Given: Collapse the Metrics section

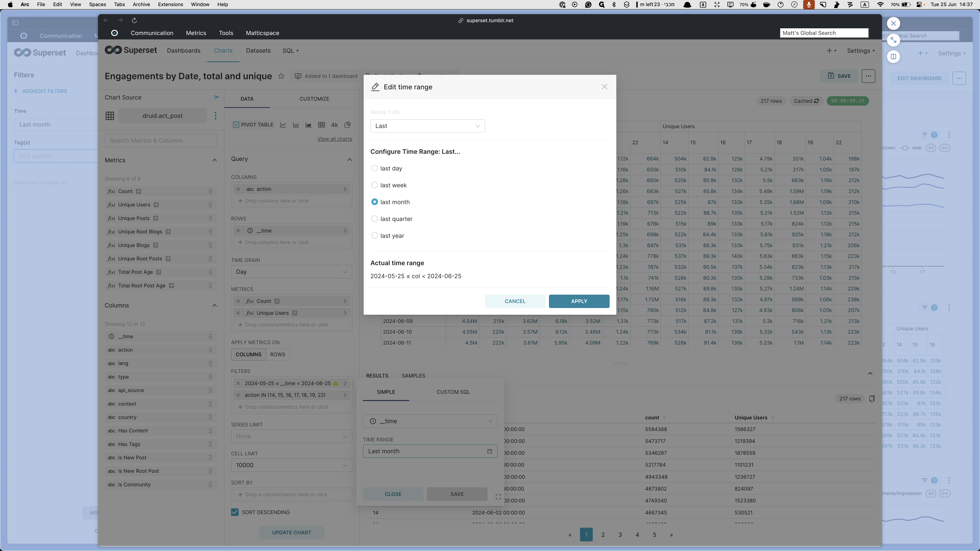Looking at the screenshot, I should [215, 160].
